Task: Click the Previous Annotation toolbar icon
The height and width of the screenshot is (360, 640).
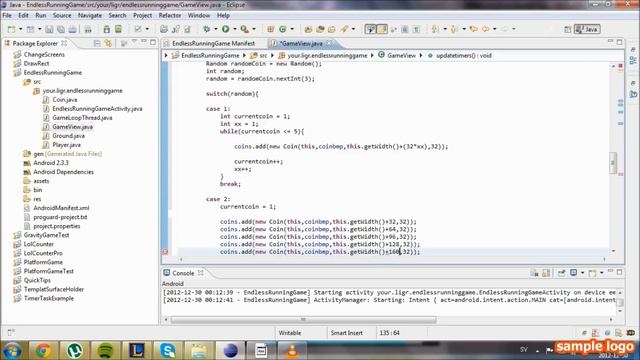Action: pyautogui.click(x=454, y=29)
